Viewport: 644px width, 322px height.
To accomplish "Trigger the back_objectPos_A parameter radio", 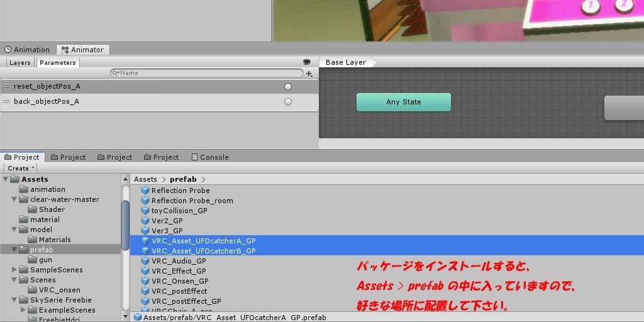I will click(288, 101).
